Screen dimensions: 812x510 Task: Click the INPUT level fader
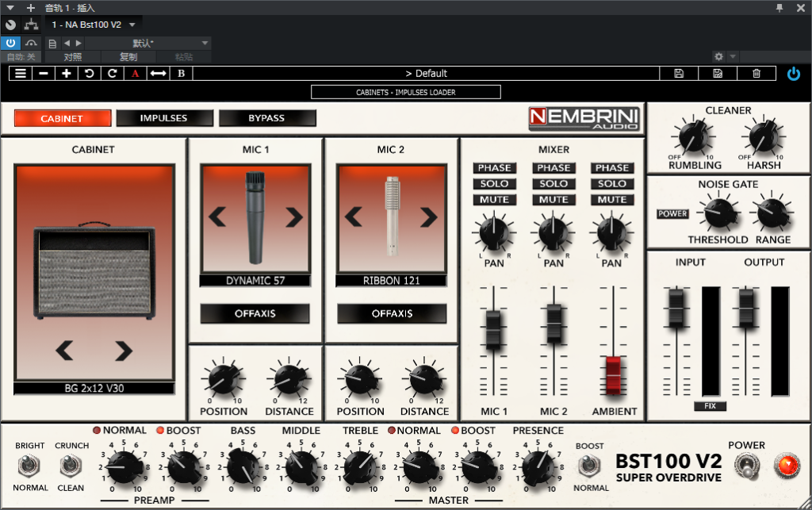click(676, 308)
